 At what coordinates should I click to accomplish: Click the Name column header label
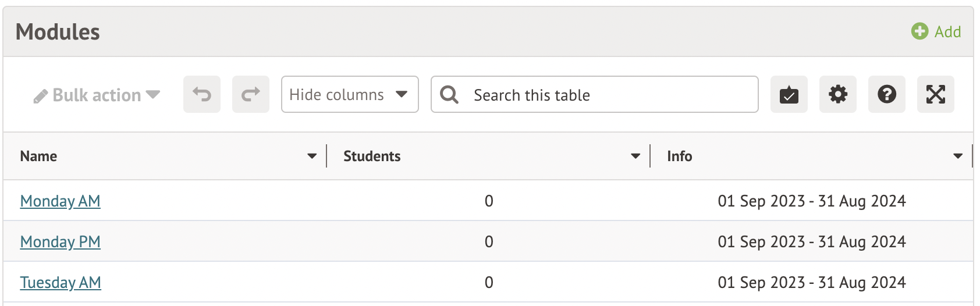coord(38,156)
